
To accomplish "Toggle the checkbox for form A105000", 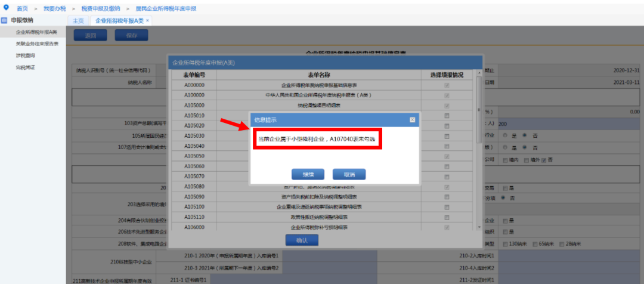I will point(447,106).
